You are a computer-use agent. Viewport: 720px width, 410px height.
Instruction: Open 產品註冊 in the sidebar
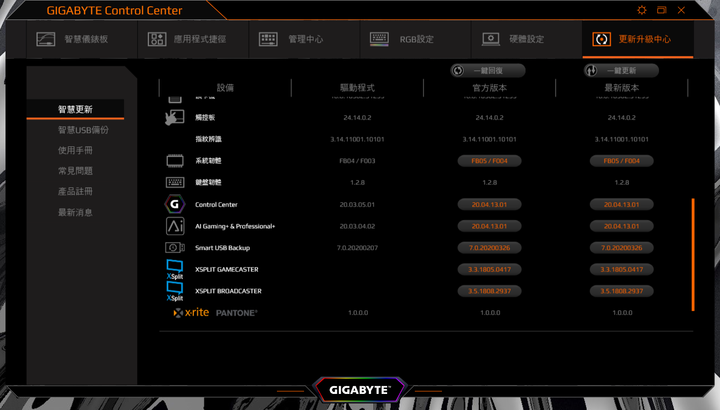[75, 191]
